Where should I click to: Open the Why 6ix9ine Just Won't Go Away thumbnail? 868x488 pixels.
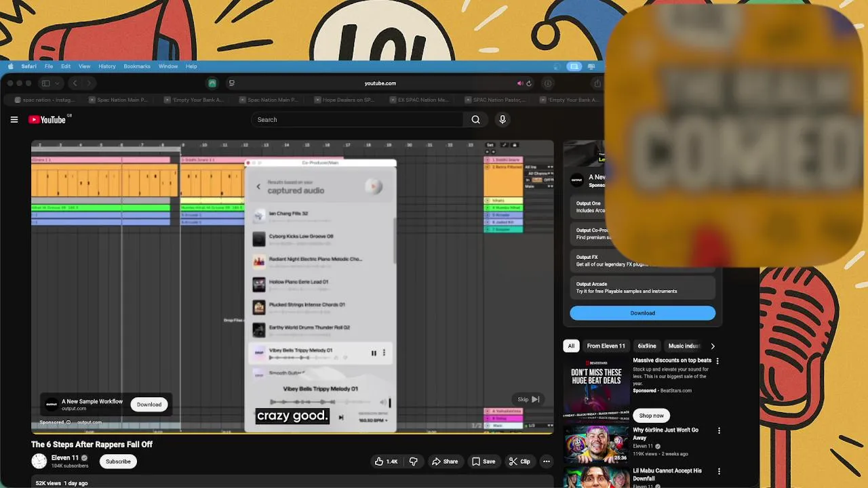[596, 444]
